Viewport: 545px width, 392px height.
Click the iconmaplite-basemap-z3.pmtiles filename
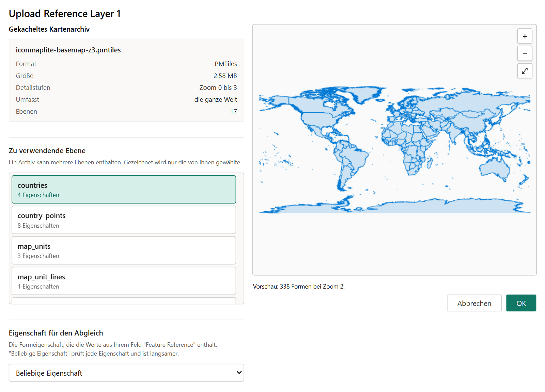tap(68, 50)
